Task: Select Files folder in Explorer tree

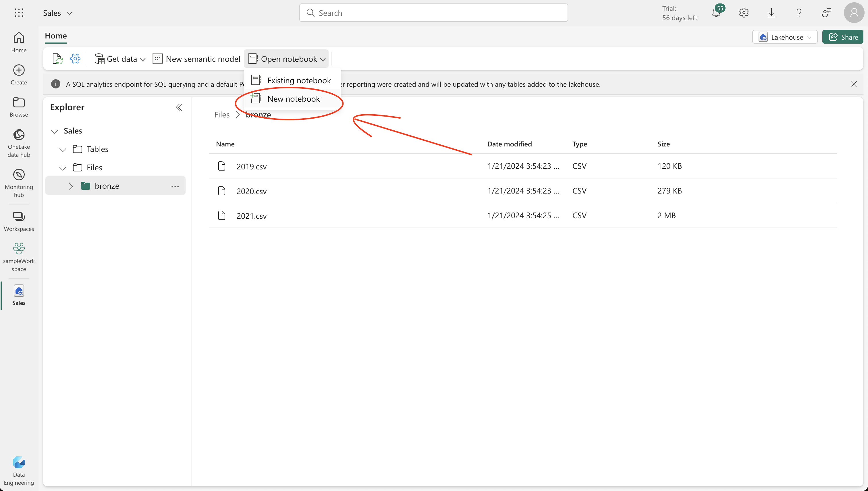Action: 94,168
